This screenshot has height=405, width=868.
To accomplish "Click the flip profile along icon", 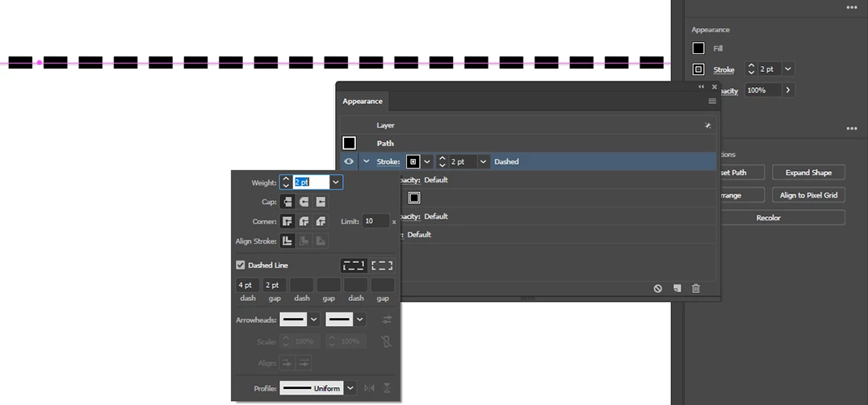I will point(369,388).
